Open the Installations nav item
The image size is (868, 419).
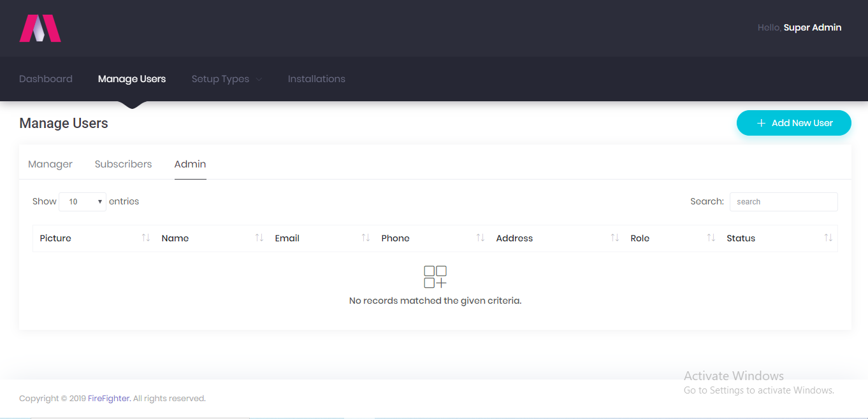coord(316,79)
